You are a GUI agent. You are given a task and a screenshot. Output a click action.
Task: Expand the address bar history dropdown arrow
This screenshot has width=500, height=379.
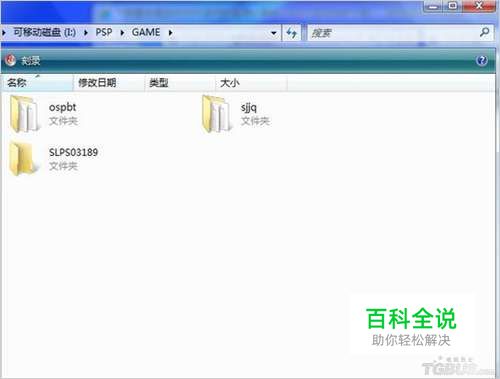point(274,33)
